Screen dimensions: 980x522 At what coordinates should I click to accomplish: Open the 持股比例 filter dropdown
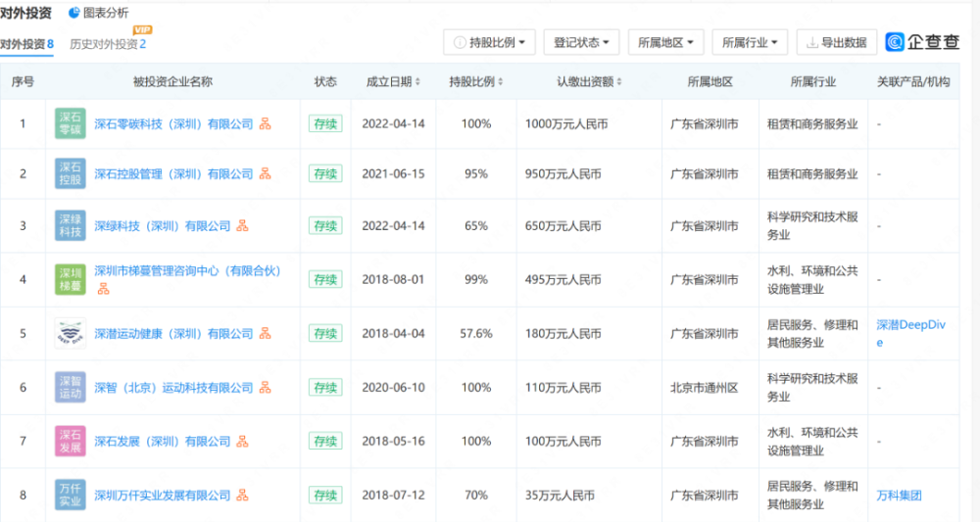pos(489,42)
